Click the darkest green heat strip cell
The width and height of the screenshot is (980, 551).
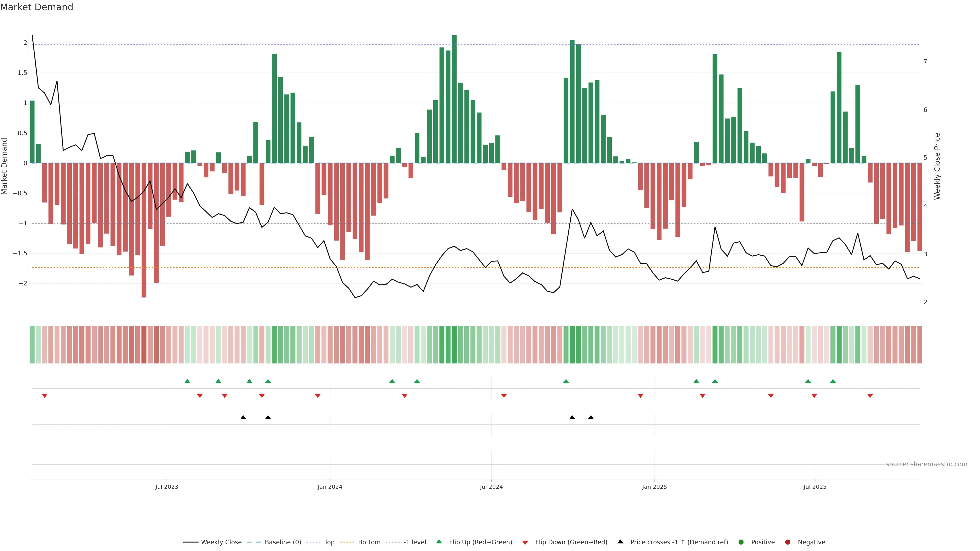pos(454,345)
